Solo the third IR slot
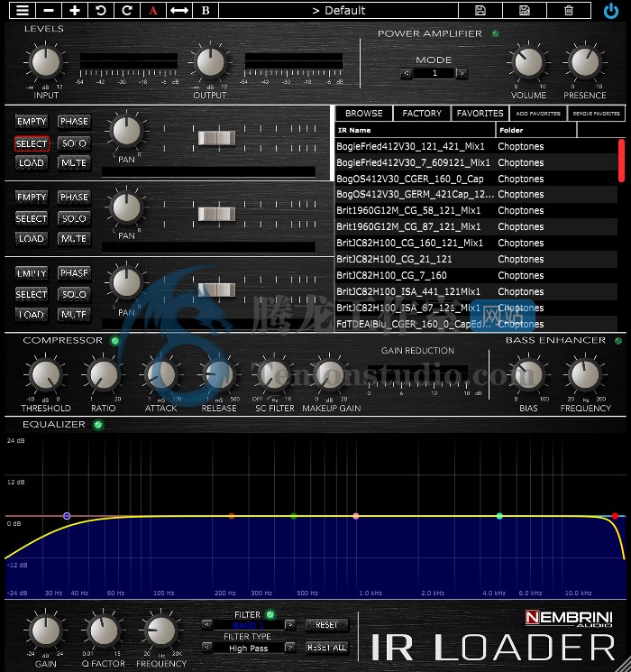The image size is (631, 672). pyautogui.click(x=74, y=294)
